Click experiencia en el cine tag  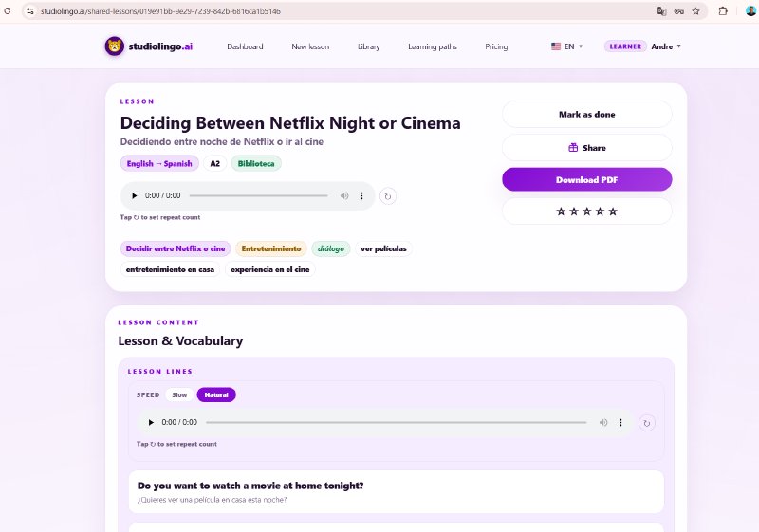[270, 269]
